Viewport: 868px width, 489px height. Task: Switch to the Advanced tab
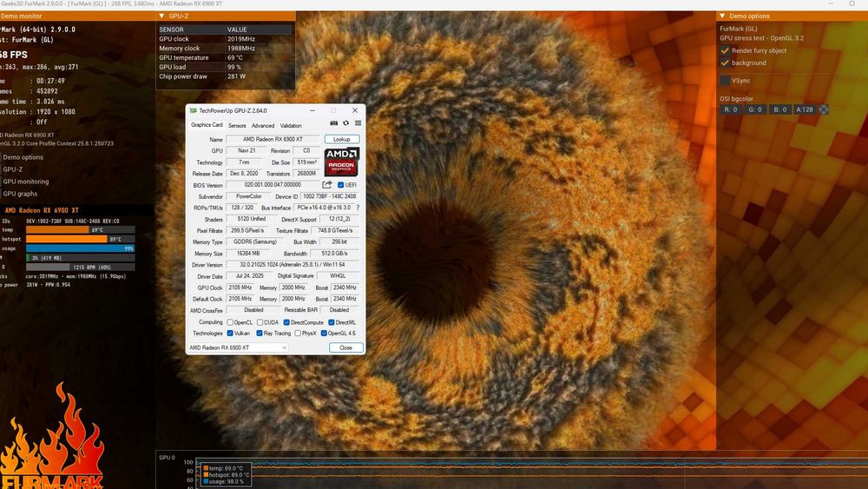click(x=263, y=126)
